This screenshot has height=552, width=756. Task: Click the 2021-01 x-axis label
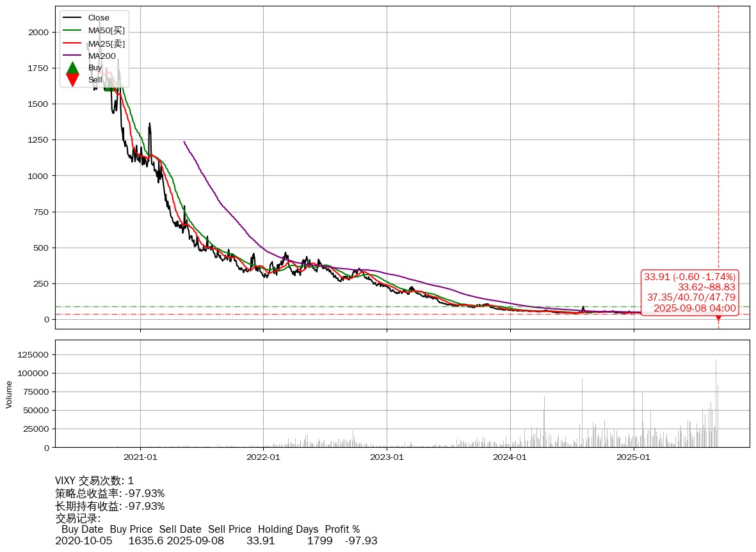click(x=140, y=457)
